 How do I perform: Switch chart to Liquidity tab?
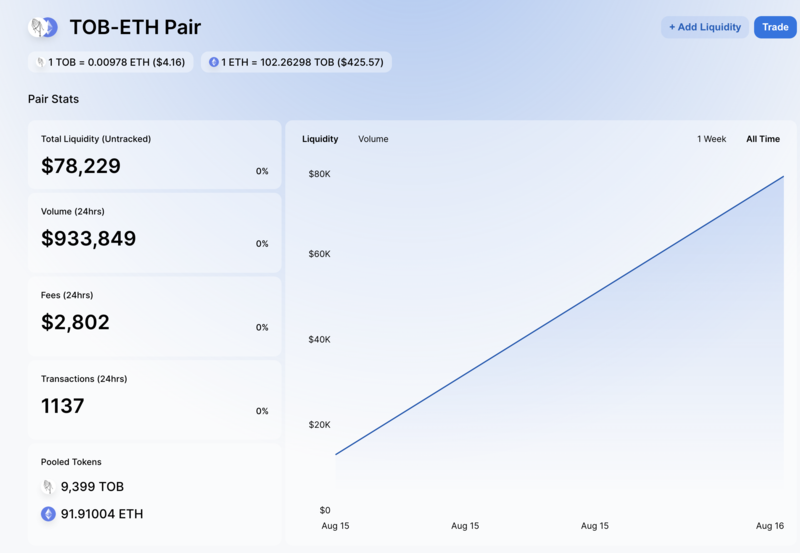pyautogui.click(x=320, y=139)
